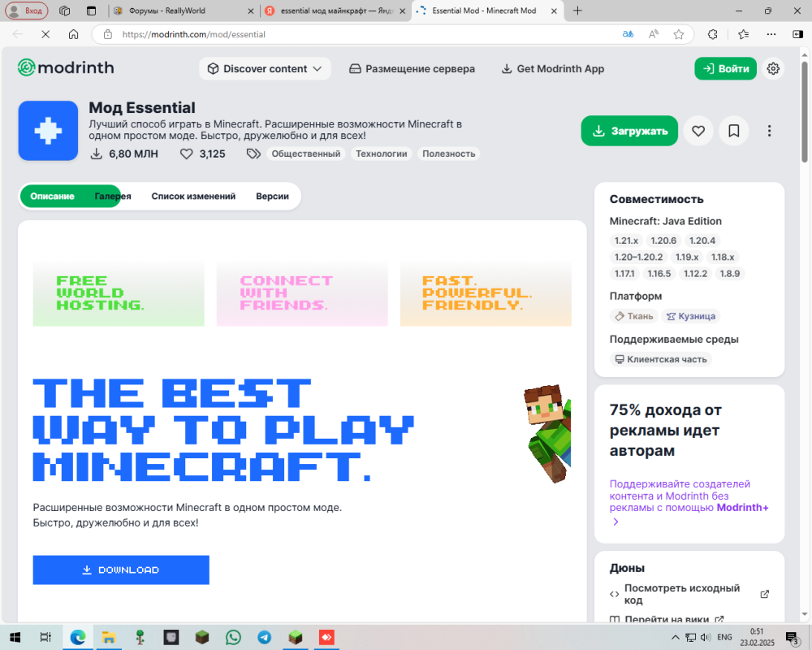Select the Галерея tab
The image size is (812, 650).
(x=112, y=196)
